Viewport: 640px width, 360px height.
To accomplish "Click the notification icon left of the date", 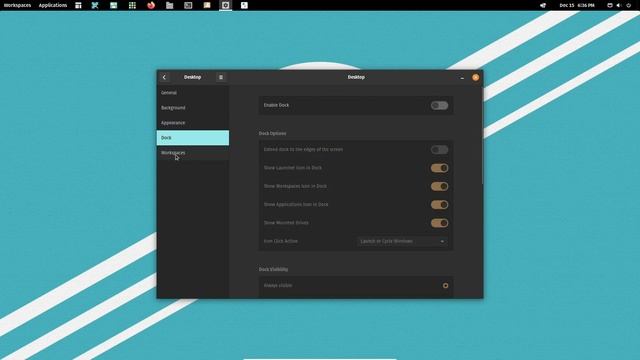I will click(543, 5).
